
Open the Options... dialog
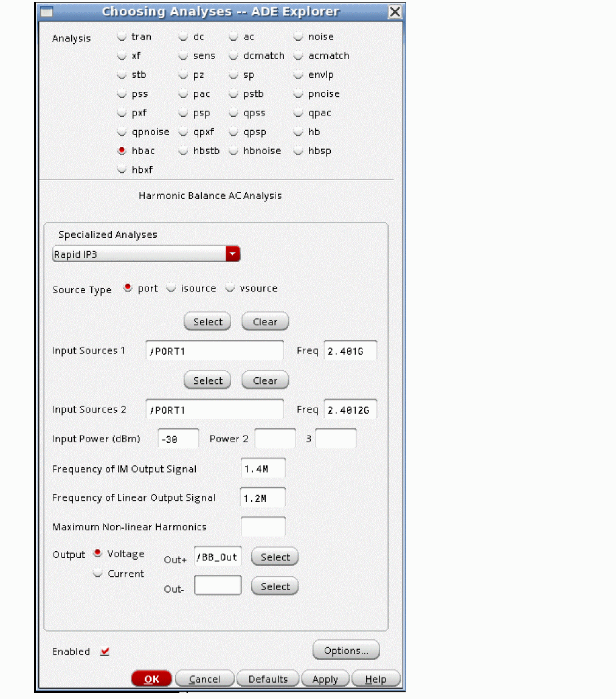click(347, 650)
